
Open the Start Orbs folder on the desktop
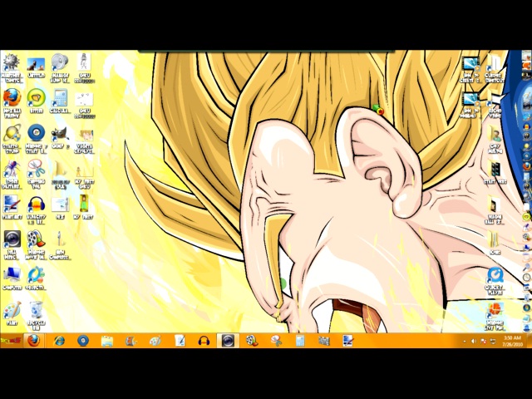click(495, 172)
